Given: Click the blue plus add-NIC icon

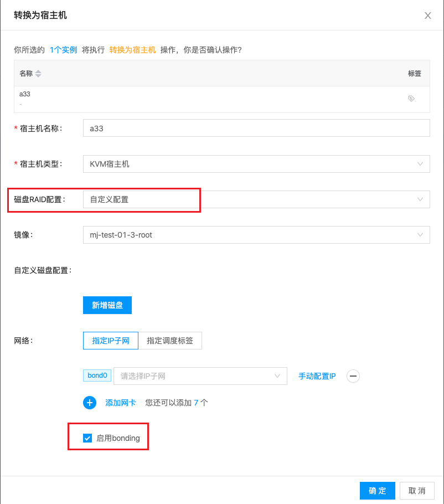Looking at the screenshot, I should (90, 403).
